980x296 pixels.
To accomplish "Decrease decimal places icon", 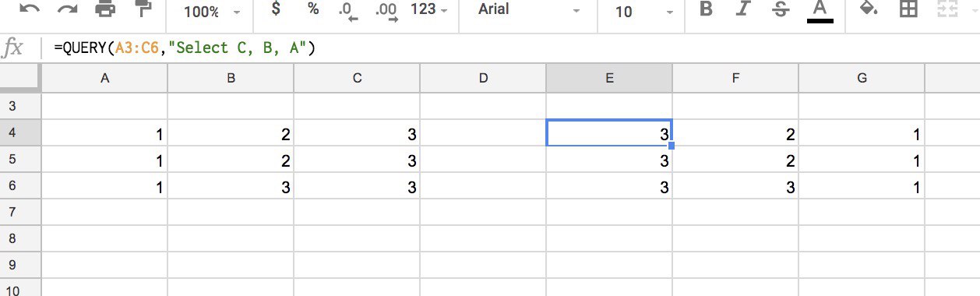I will pyautogui.click(x=347, y=11).
